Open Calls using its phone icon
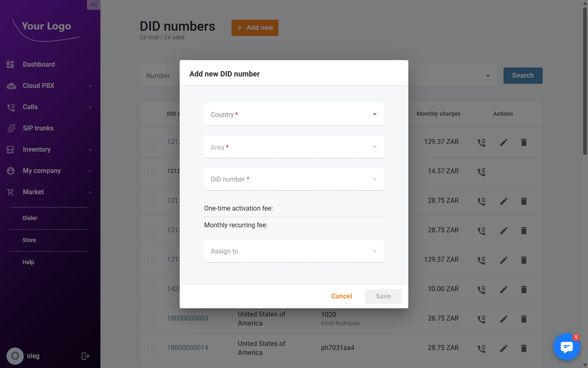Screen dimensions: 588x368 pos(11,107)
